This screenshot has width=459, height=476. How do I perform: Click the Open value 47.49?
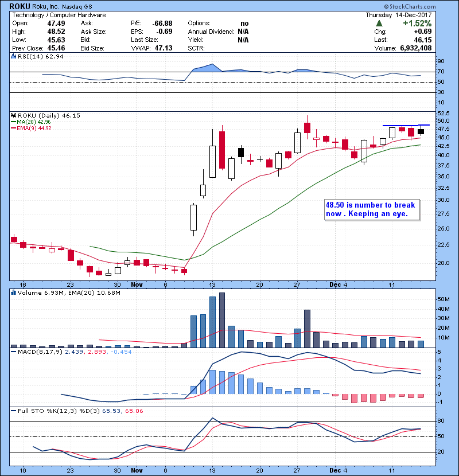coord(56,24)
